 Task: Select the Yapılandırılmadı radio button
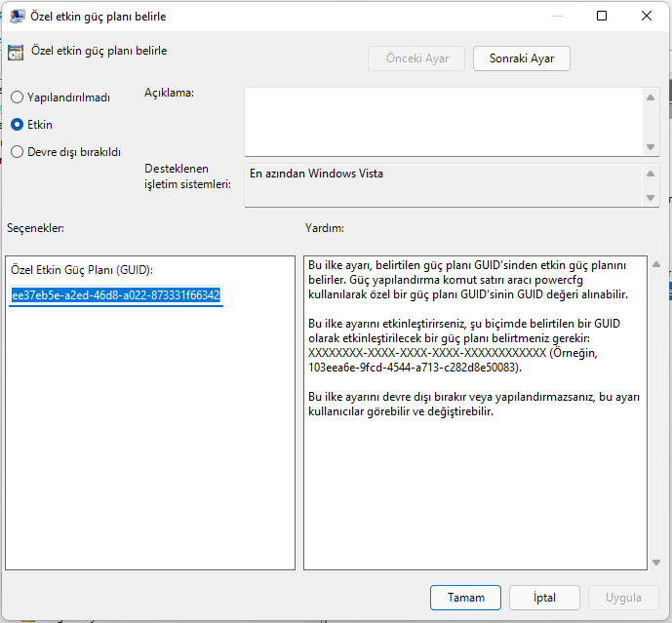coord(18,97)
